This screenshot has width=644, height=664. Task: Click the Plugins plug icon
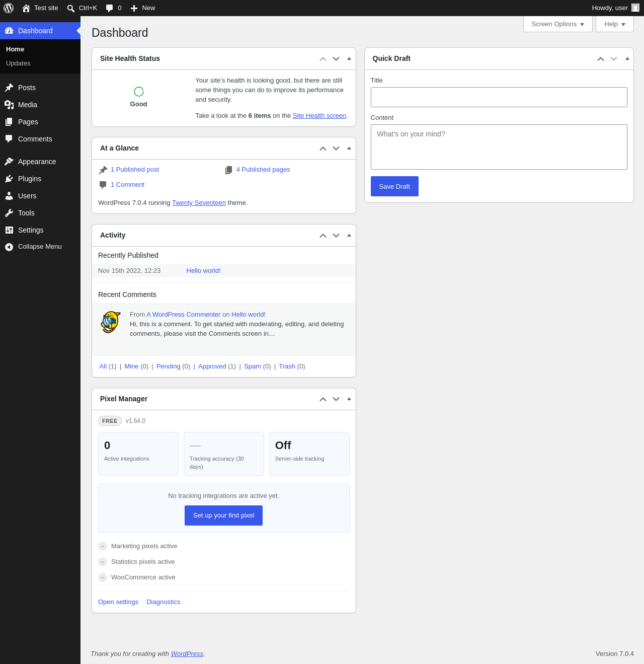9,179
